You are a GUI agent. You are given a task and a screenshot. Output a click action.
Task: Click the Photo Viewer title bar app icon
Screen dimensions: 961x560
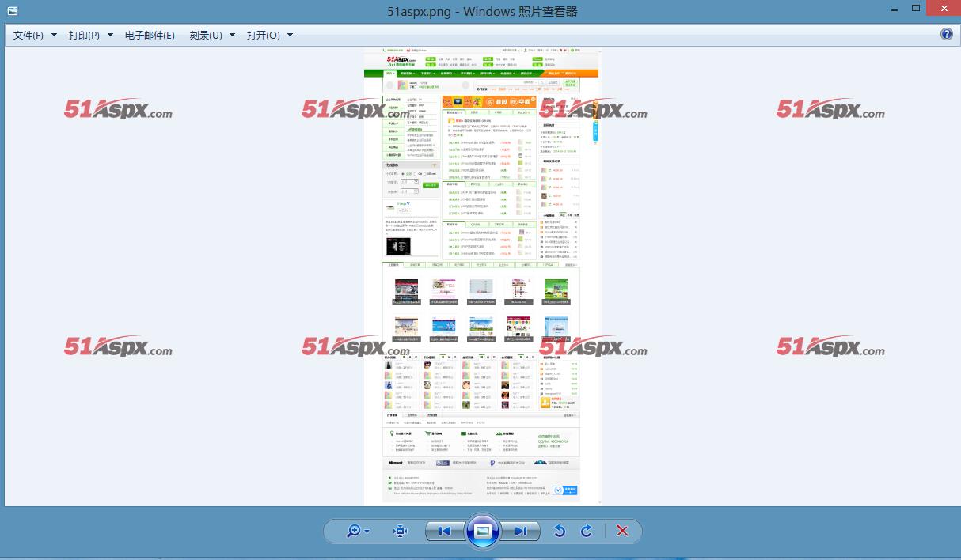pos(12,11)
